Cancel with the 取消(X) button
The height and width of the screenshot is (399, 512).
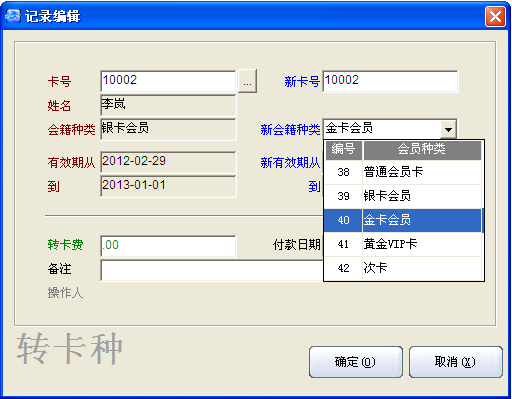click(456, 362)
